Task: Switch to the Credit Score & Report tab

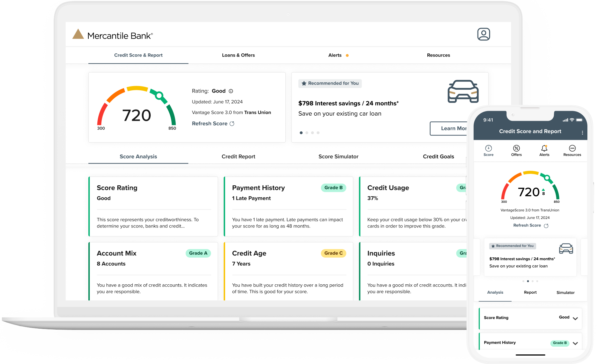Action: coord(138,55)
